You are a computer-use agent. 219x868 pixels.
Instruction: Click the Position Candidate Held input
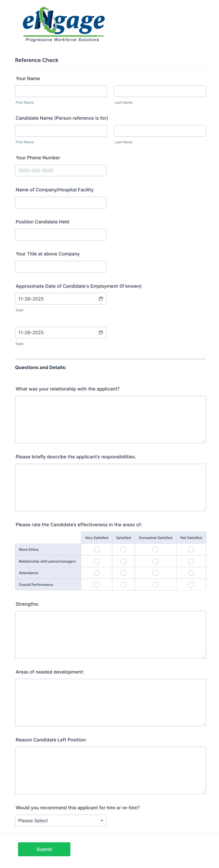click(61, 234)
